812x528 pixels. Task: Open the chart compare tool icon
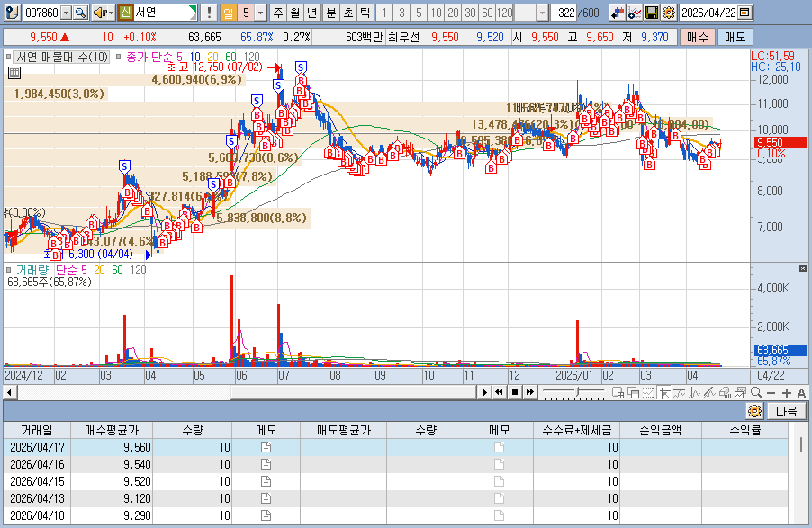coord(617,13)
